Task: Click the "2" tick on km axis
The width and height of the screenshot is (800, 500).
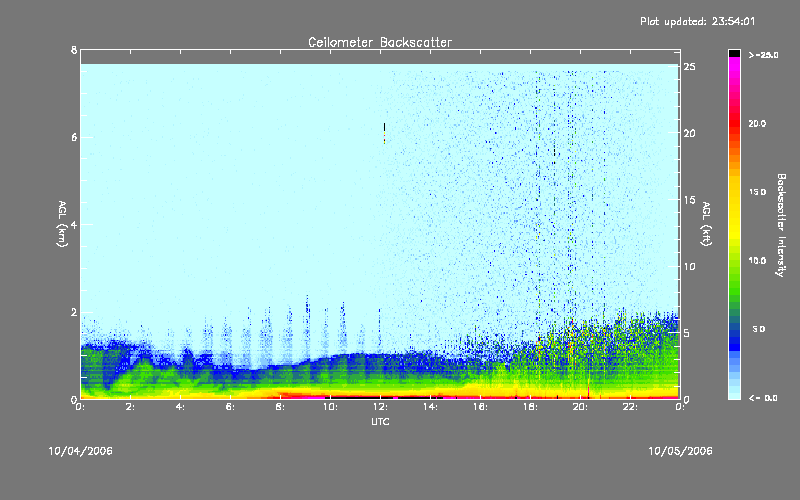Action: [x=74, y=312]
